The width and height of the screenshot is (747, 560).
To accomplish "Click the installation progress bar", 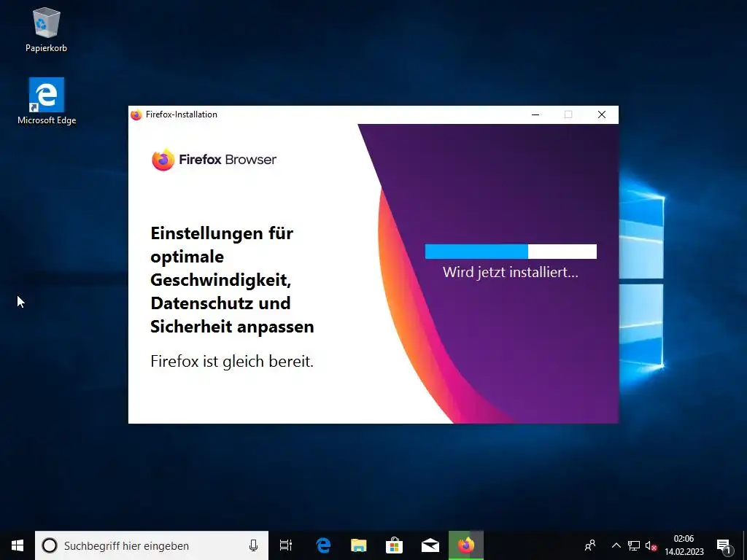I will (x=511, y=252).
